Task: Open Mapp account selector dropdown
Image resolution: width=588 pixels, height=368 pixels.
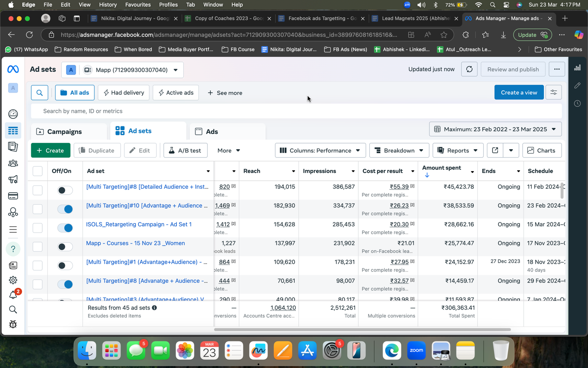Action: [122, 70]
